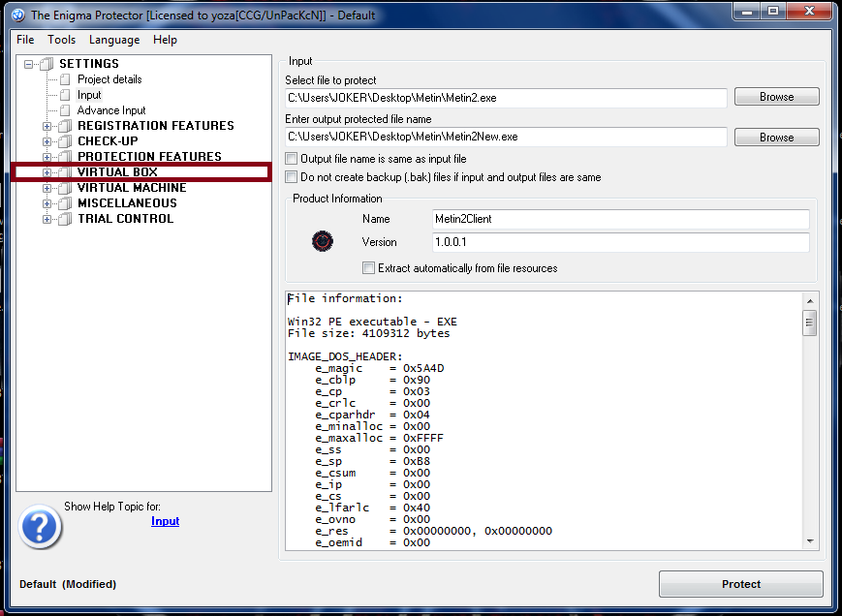Click the 'Select file to protect' path field
Screen dimensions: 842x616
[x=506, y=98]
